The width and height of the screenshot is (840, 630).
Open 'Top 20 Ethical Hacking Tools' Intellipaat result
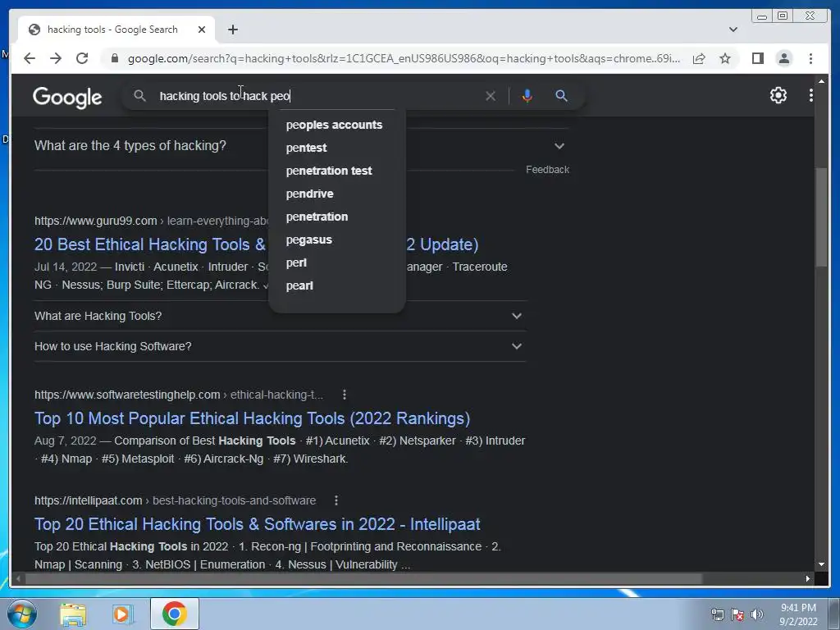(257, 524)
